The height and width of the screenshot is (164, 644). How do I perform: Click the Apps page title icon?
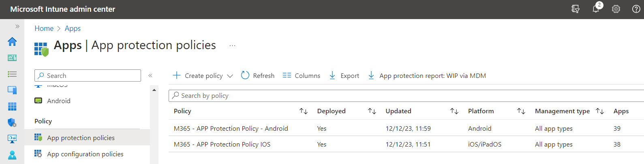click(x=41, y=49)
